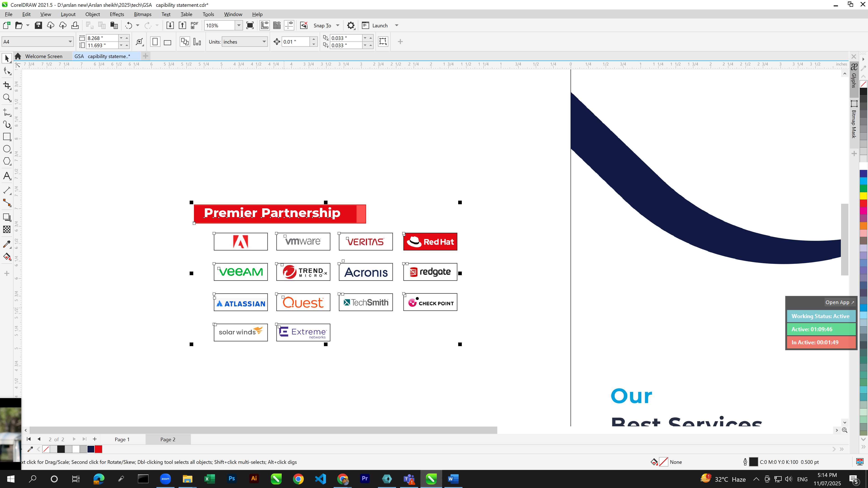
Task: Toggle All pages layout button
Action: 185,42
